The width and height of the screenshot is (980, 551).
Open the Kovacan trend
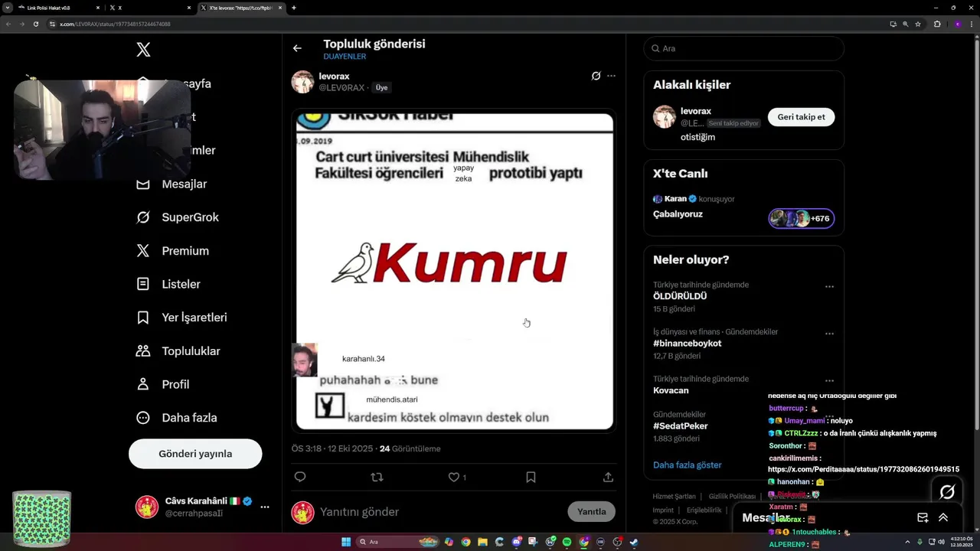point(671,390)
